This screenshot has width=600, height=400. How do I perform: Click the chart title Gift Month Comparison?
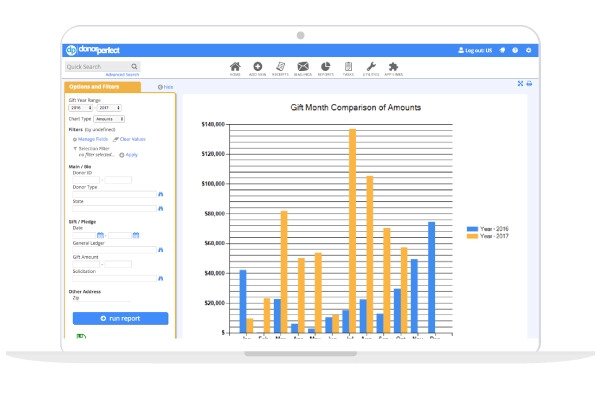pos(355,108)
